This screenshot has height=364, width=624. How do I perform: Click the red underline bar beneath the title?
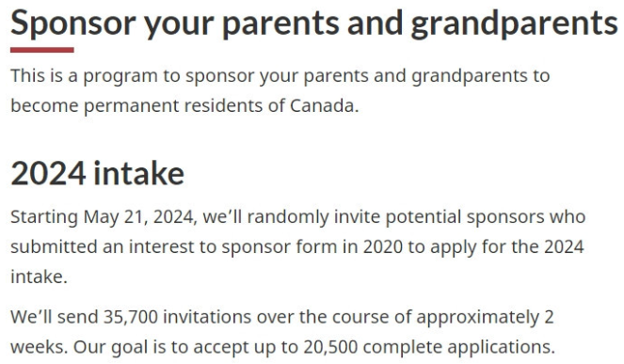coord(42,50)
